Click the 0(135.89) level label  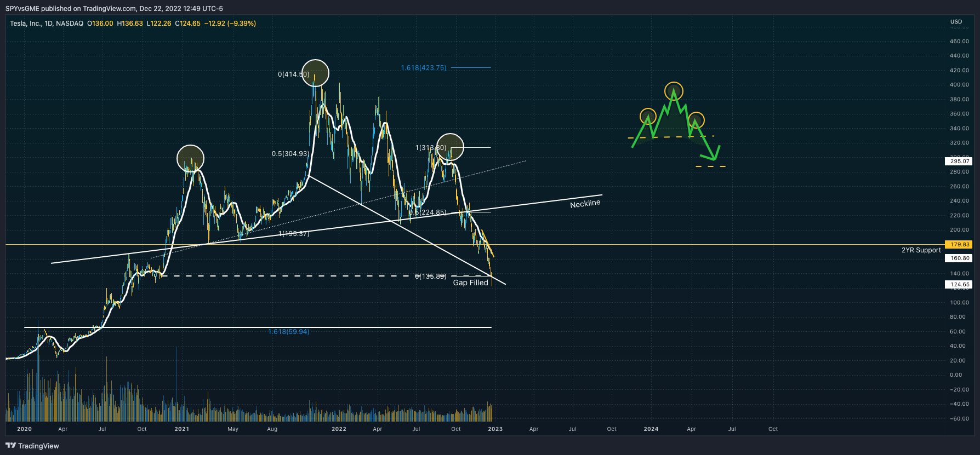431,277
